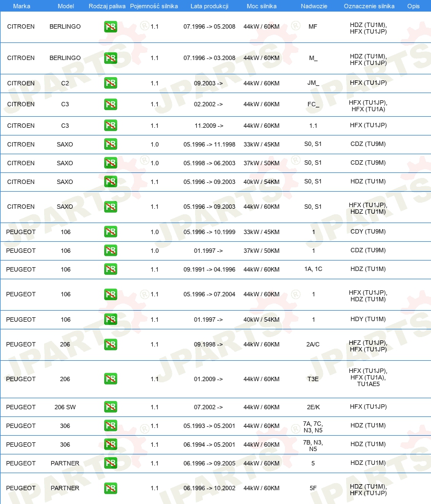Click fuel icon in Peugeot 206 SW row

click(x=110, y=407)
